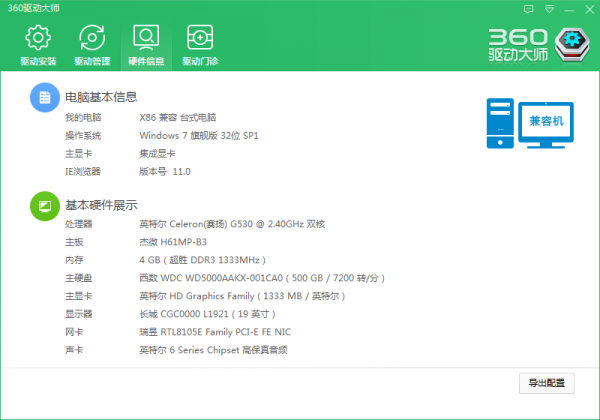Screen dimensions: 600x420
Task: Click the 6 Series Chipset audio entry
Action: (214, 350)
